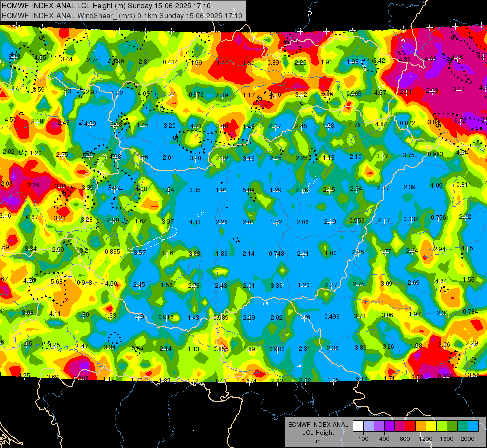Click the wind shear value 0.332
Viewport: 487px width, 448px height.
(411, 219)
